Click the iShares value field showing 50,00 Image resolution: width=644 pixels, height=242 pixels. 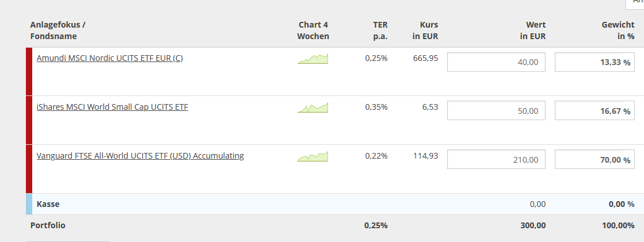pyautogui.click(x=496, y=111)
